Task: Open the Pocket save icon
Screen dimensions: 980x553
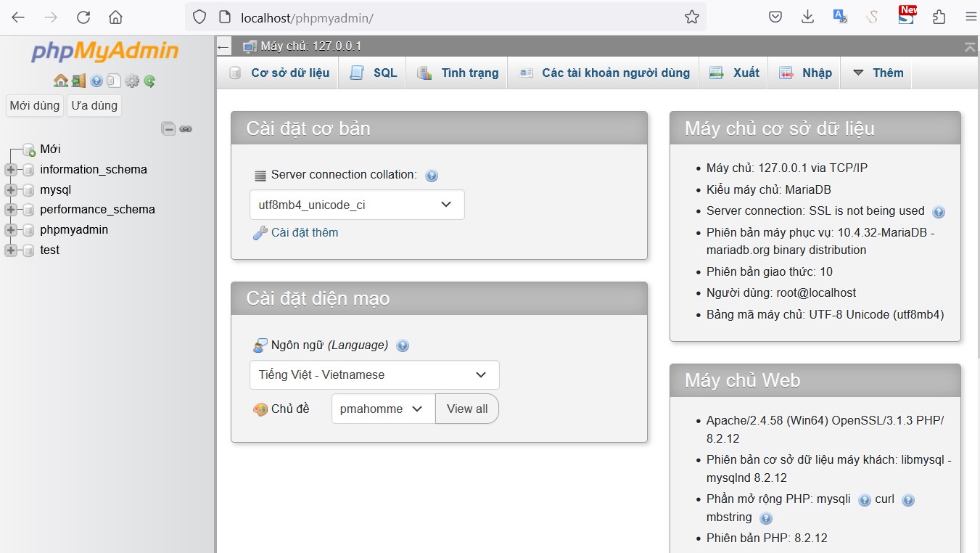Action: coord(775,17)
